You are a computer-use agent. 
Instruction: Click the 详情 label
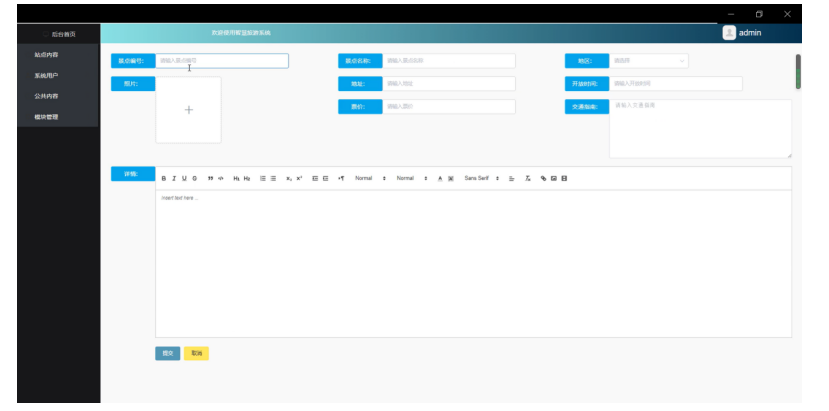click(133, 174)
